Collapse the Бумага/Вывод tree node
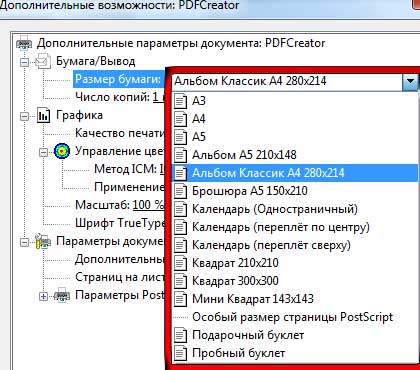The height and width of the screenshot is (370, 420). (24, 62)
